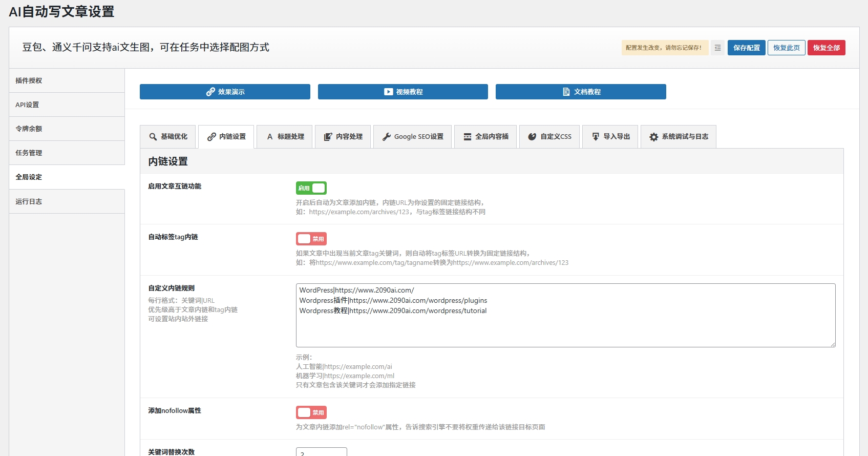Click the link icon on 效果演示 button

[x=210, y=92]
